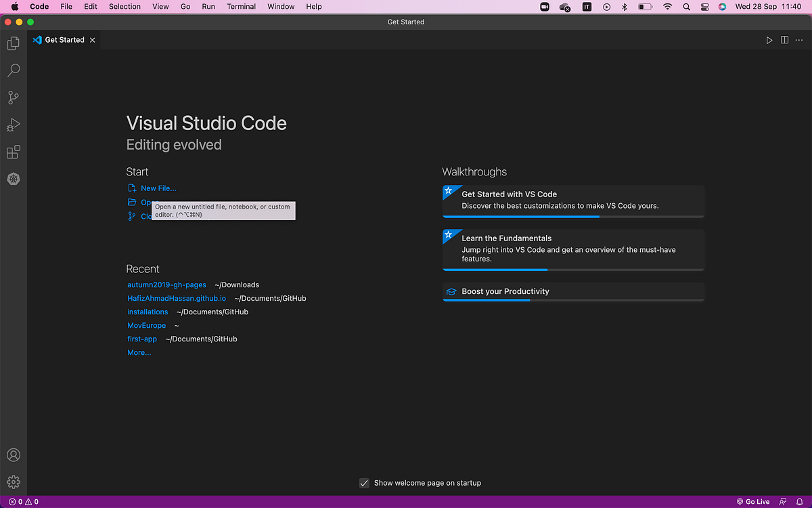Open the Extensions panel
The width and height of the screenshot is (812, 508).
pos(14,151)
